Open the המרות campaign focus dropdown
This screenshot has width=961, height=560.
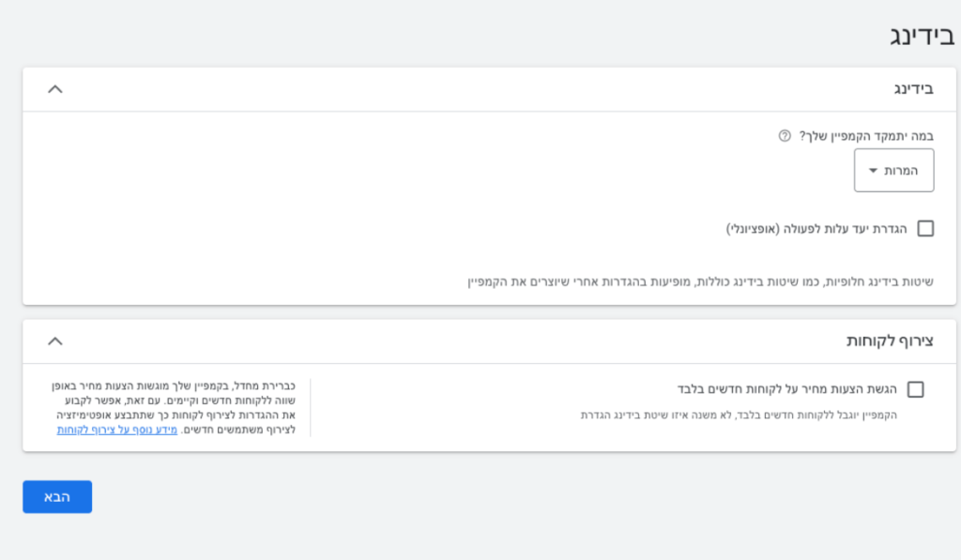[893, 171]
